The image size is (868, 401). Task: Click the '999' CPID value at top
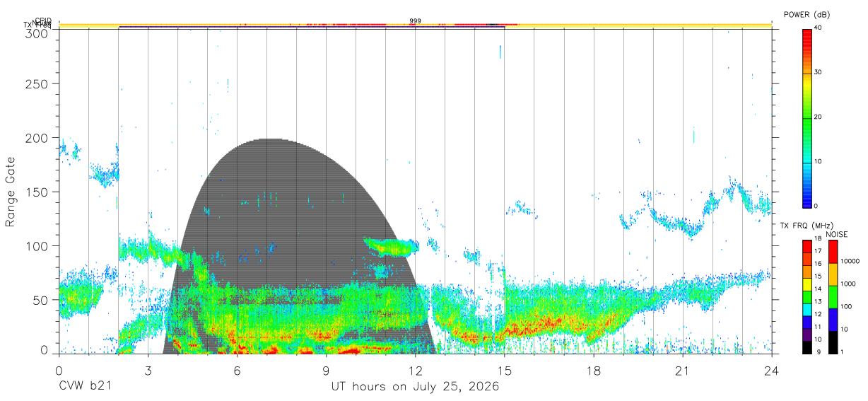tap(415, 21)
